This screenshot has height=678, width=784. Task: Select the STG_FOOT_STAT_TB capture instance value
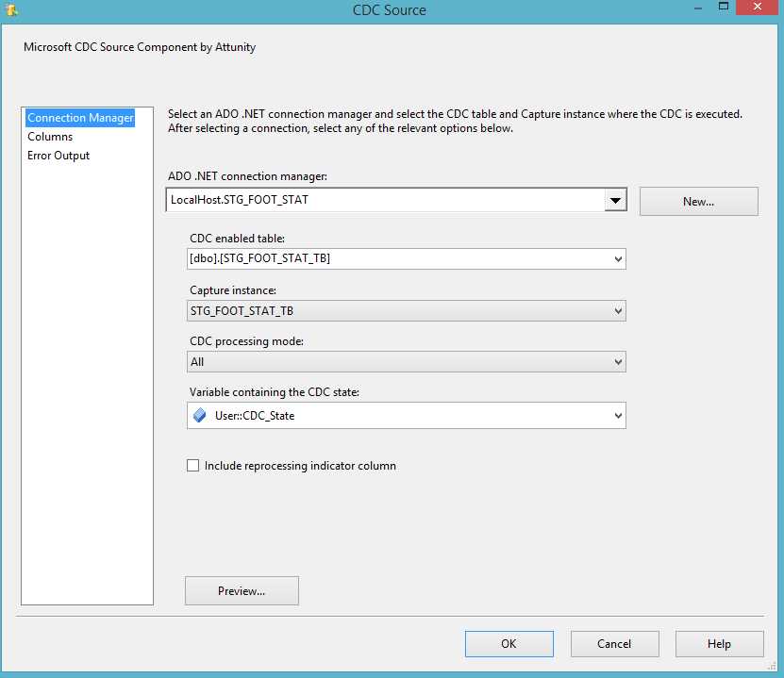pos(377,309)
